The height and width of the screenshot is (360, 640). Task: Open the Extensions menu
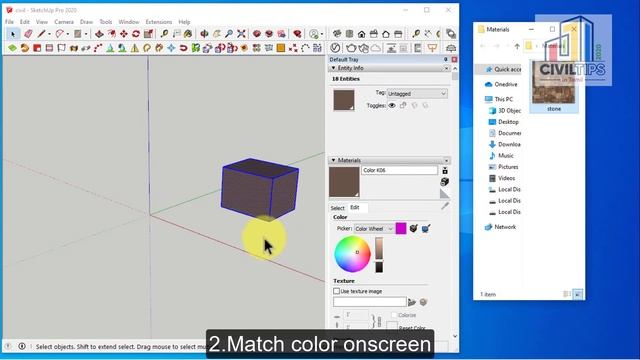pyautogui.click(x=159, y=22)
